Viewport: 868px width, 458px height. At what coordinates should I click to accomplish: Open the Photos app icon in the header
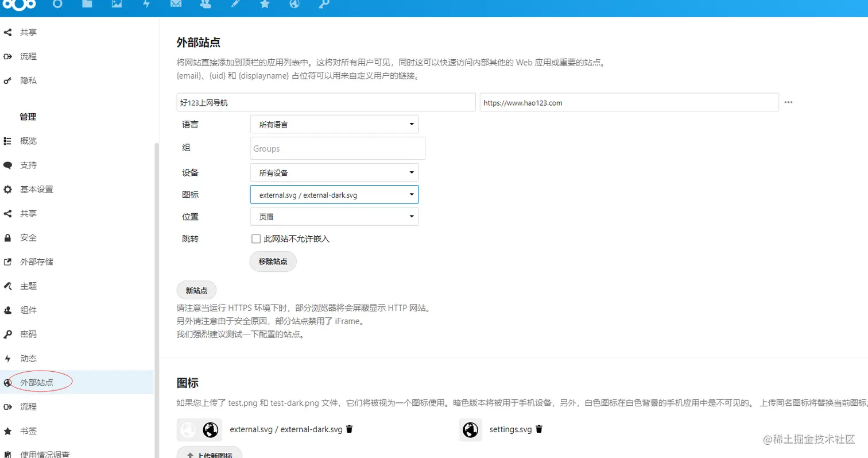tap(117, 4)
